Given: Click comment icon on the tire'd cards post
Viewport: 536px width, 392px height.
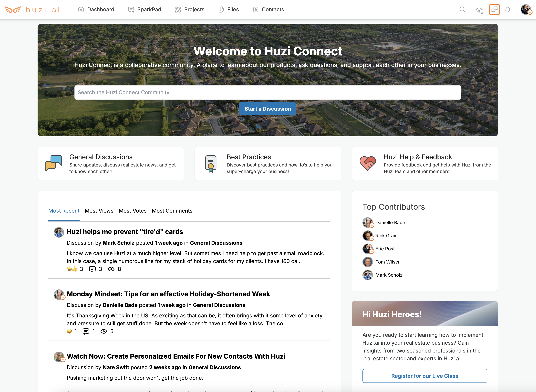Looking at the screenshot, I should pos(92,269).
